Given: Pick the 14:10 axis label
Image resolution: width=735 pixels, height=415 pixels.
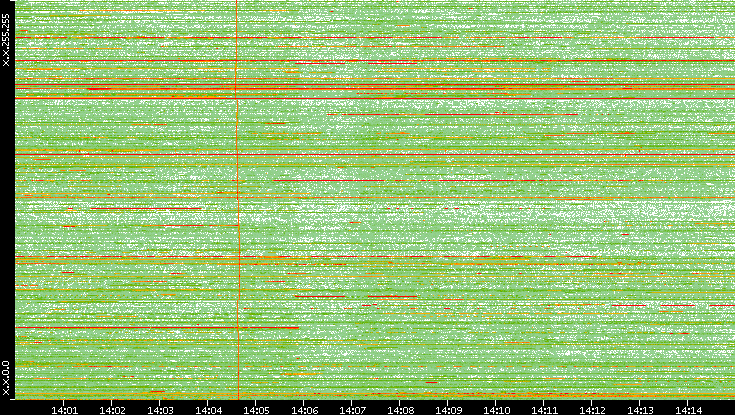Looking at the screenshot, I should (x=496, y=410).
